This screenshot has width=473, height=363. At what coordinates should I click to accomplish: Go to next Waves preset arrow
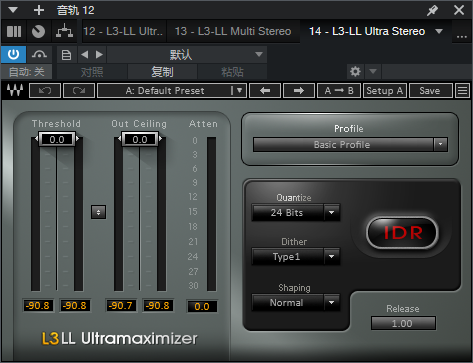tap(299, 91)
